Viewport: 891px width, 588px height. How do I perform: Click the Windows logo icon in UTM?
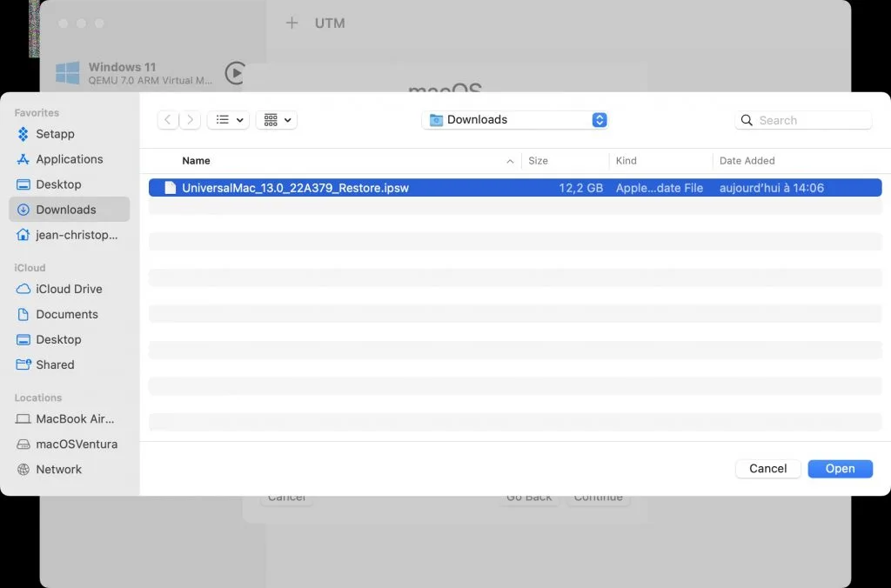68,73
